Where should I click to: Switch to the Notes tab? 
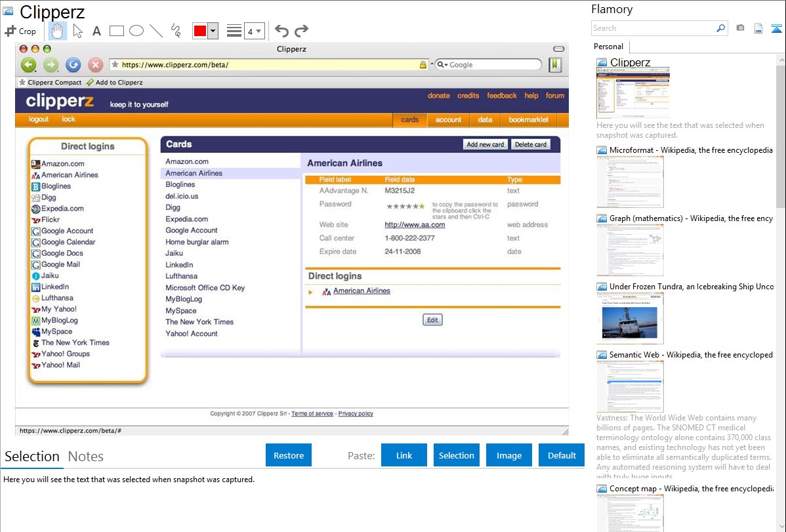(86, 457)
